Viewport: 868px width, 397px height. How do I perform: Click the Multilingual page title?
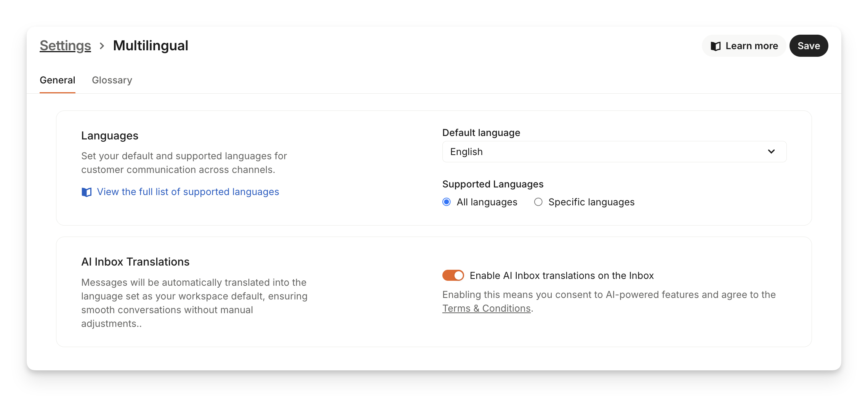[x=151, y=46]
